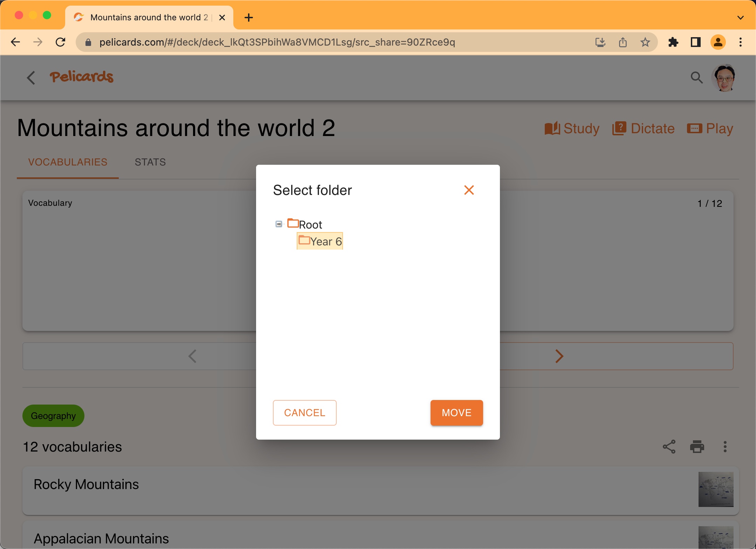Switch to the STATS tab

(150, 162)
